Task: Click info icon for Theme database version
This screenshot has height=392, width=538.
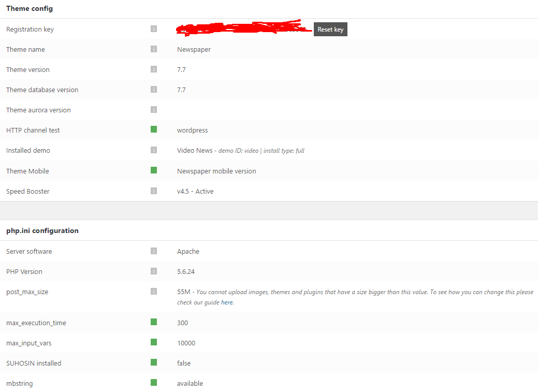Action: (154, 90)
